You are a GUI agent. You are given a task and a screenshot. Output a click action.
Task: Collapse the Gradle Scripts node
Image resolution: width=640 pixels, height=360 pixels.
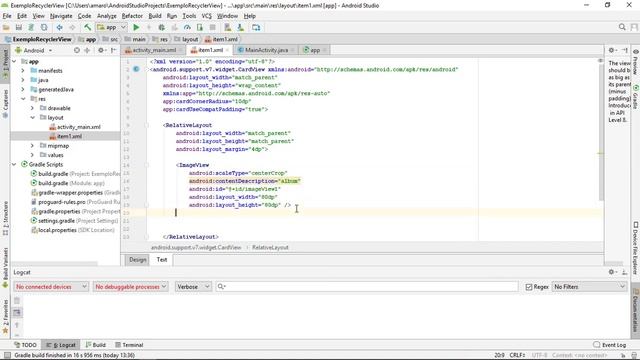14,164
